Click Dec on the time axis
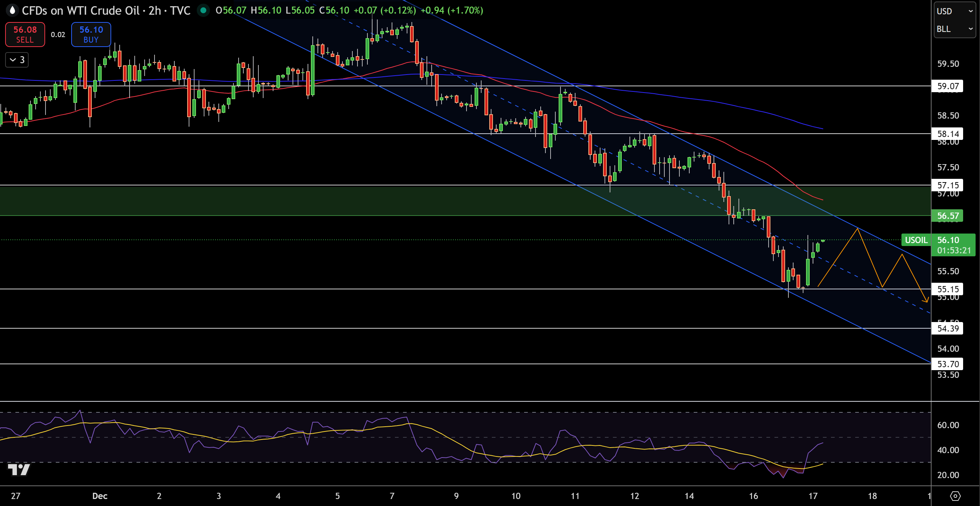Screen dimensions: 980x506 [100, 496]
